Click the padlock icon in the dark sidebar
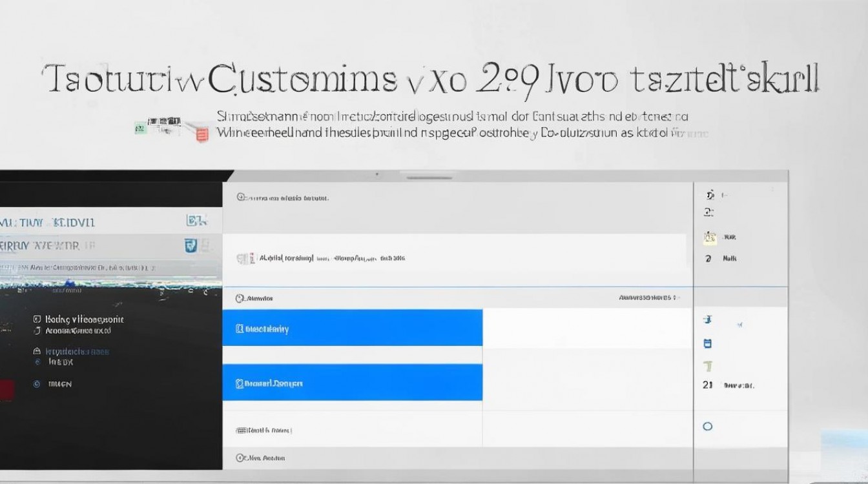 pos(37,352)
